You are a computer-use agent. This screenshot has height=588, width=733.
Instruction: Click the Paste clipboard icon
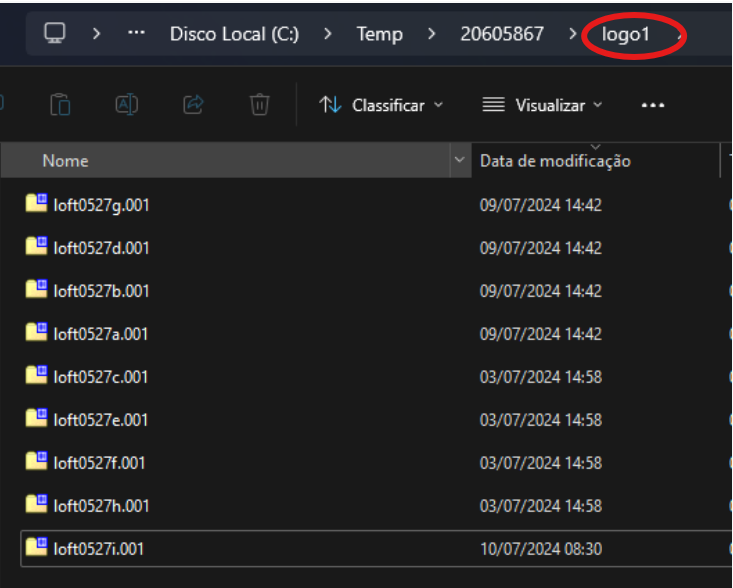point(60,104)
